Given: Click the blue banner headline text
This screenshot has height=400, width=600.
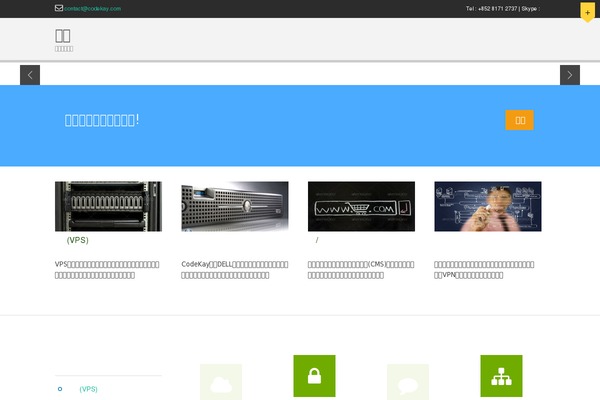Looking at the screenshot, I should pos(102,120).
